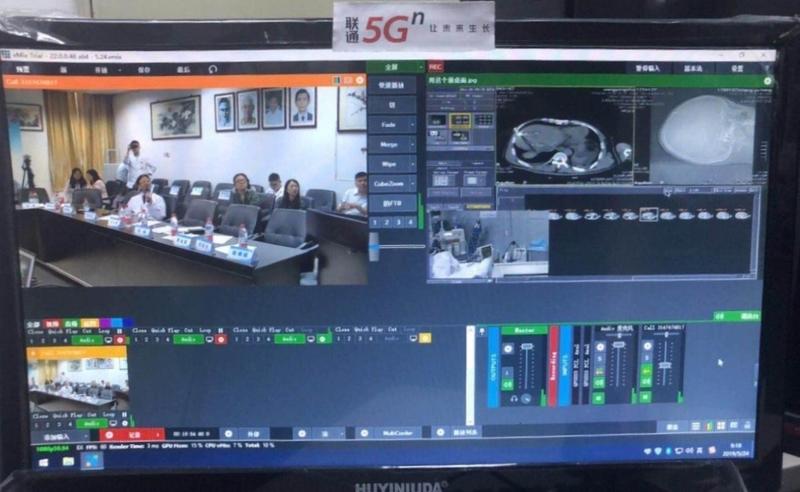The height and width of the screenshot is (492, 800).
Task: Toggle Loop below the Call thumbnail
Action: [x=108, y=415]
